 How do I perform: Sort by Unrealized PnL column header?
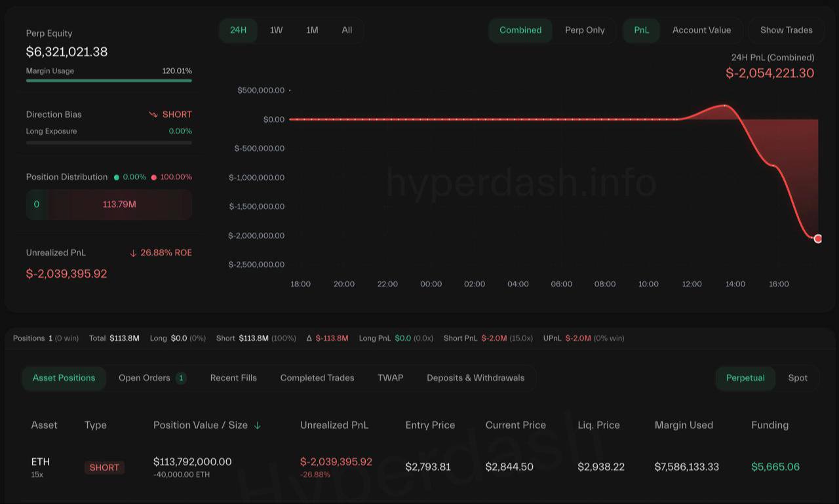334,425
